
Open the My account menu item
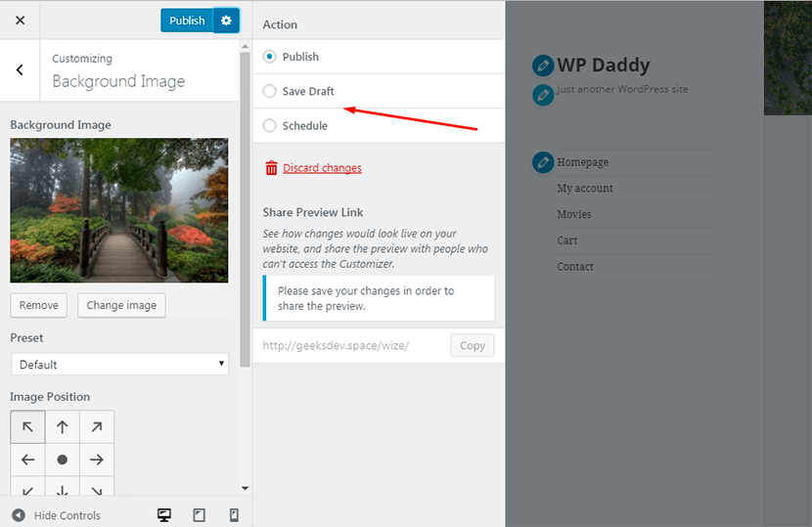tap(585, 188)
